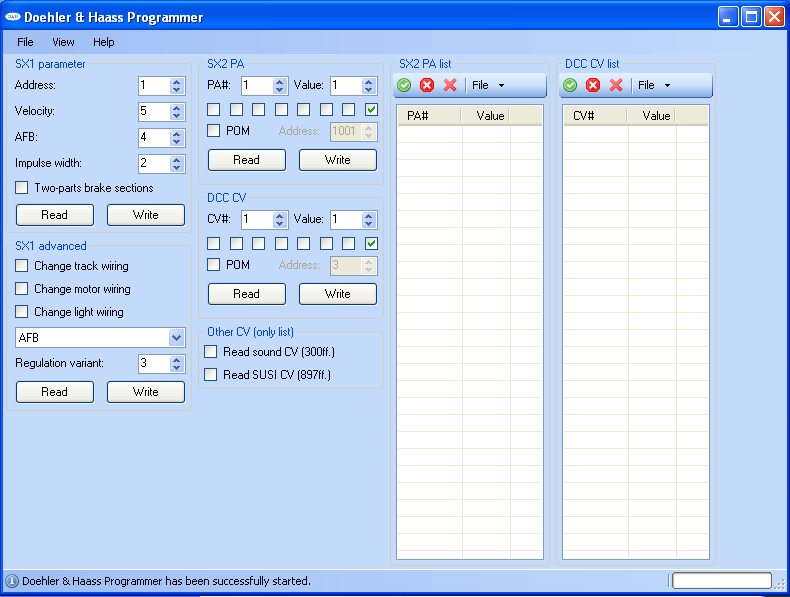The height and width of the screenshot is (597, 790).
Task: Open File dropdown in SX2 PA list toolbar
Action: tap(488, 85)
